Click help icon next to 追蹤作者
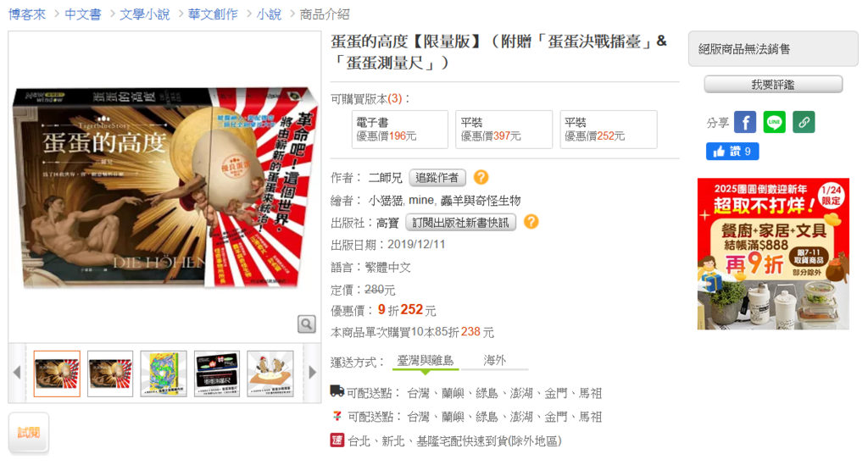 pyautogui.click(x=481, y=178)
